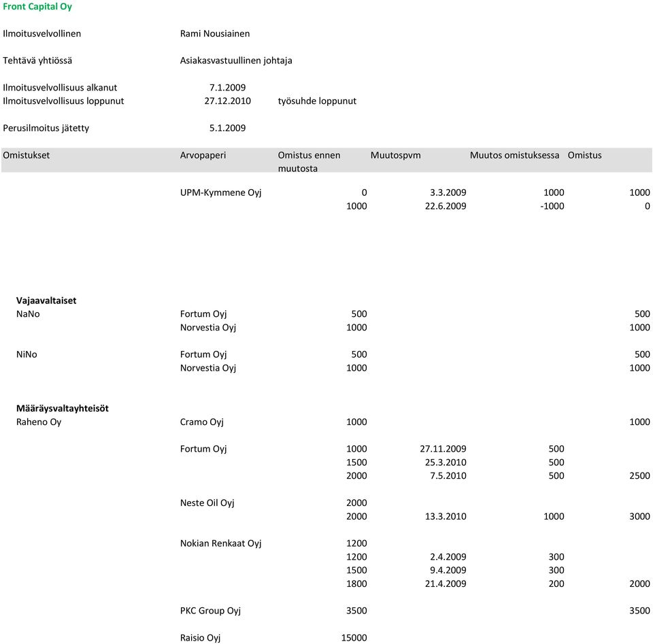Select 'Ilmoitusvelvollisuus loppunut' label

[x=63, y=101]
